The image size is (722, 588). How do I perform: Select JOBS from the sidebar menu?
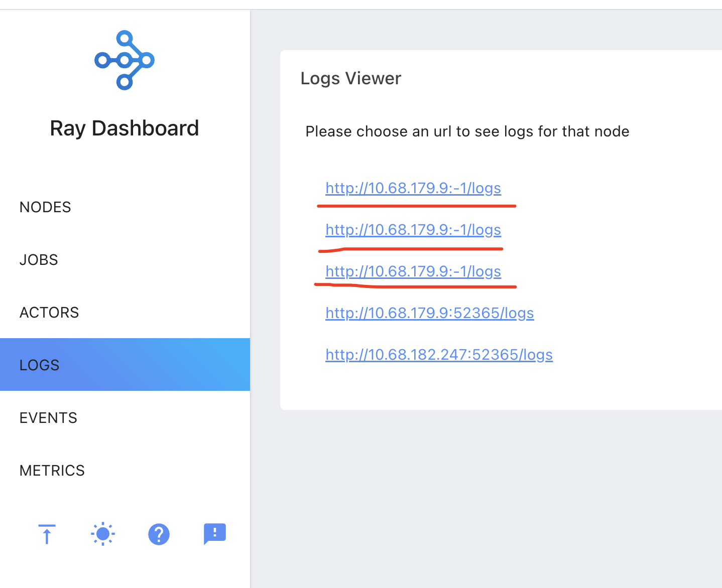point(38,259)
